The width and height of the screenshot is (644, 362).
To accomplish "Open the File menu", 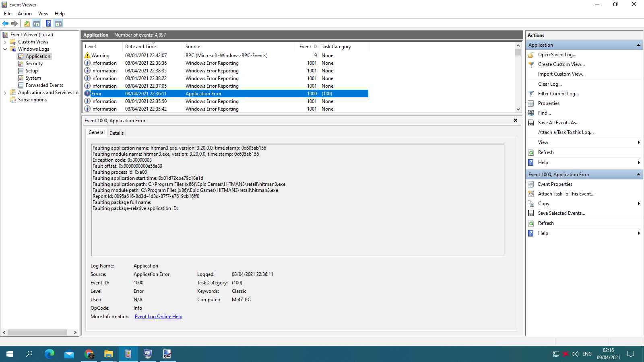I will (x=8, y=14).
